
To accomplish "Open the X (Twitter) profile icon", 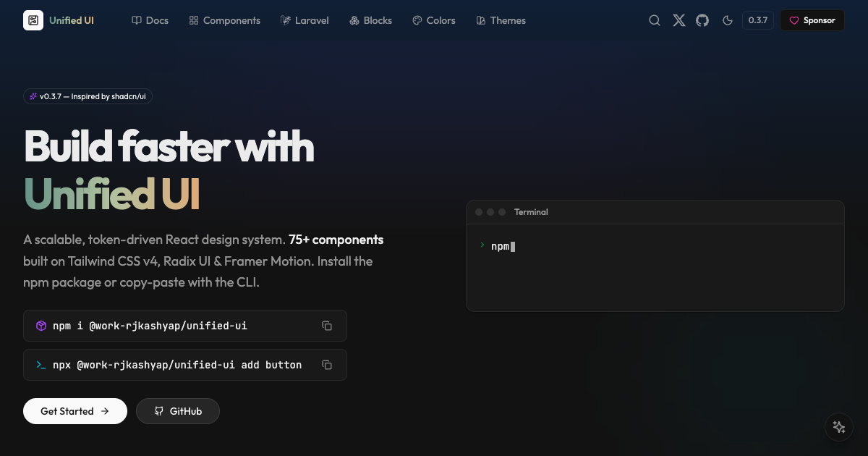I will point(679,20).
